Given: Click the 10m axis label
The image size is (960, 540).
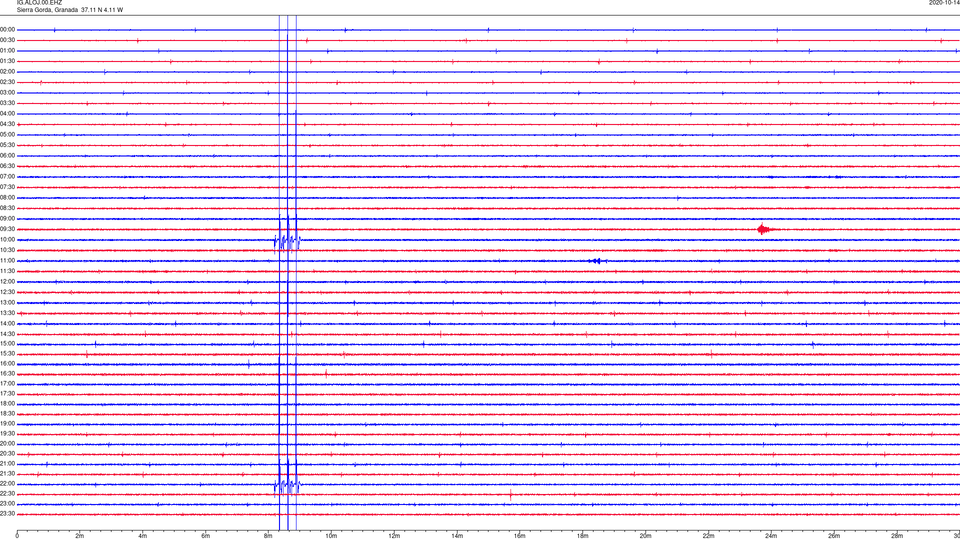Looking at the screenshot, I should [331, 536].
